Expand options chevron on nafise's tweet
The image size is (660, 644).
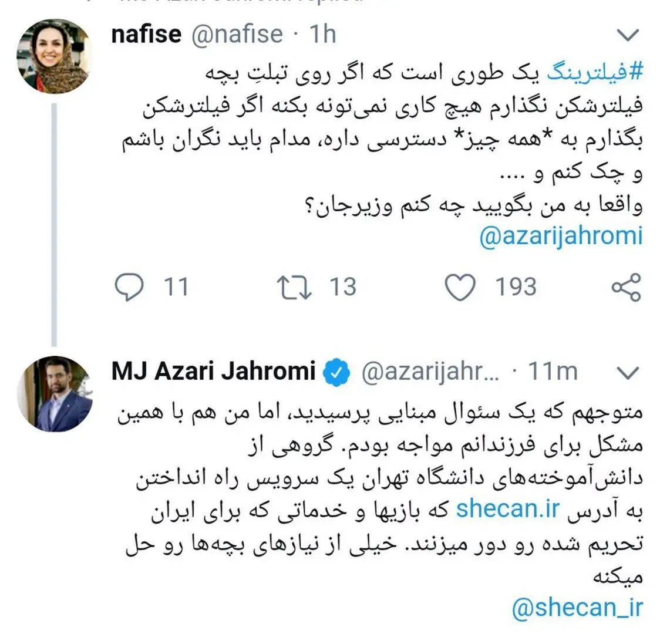pyautogui.click(x=628, y=35)
